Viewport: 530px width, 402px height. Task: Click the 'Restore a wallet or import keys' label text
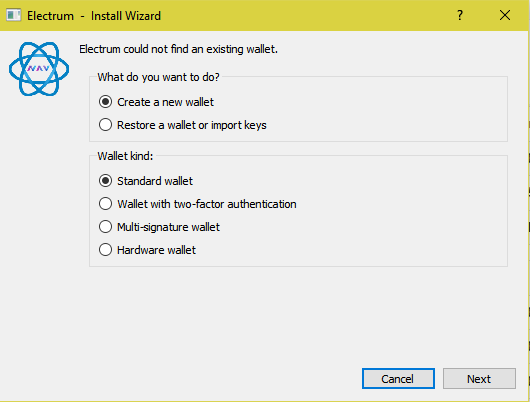tap(192, 125)
